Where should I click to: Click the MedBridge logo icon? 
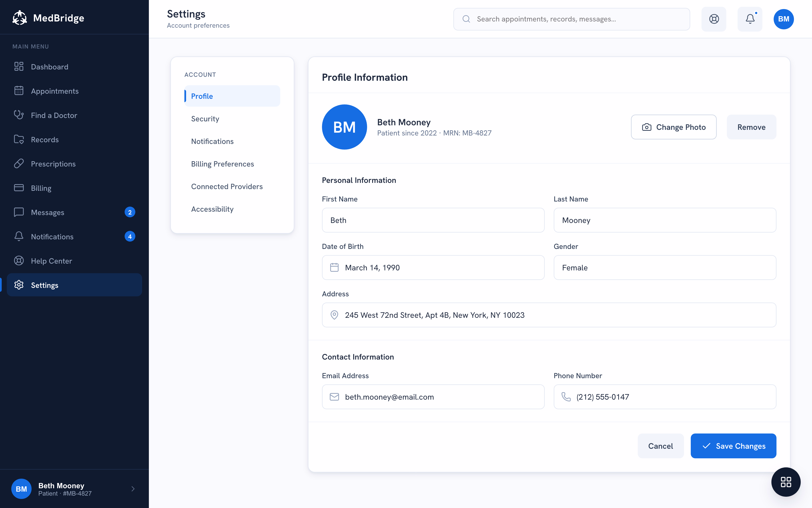[20, 18]
